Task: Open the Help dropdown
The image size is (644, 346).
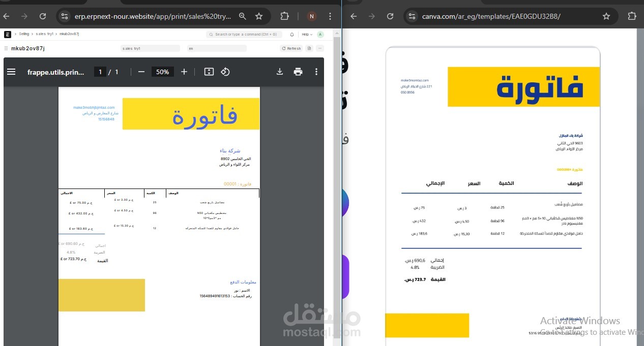Action: point(307,34)
